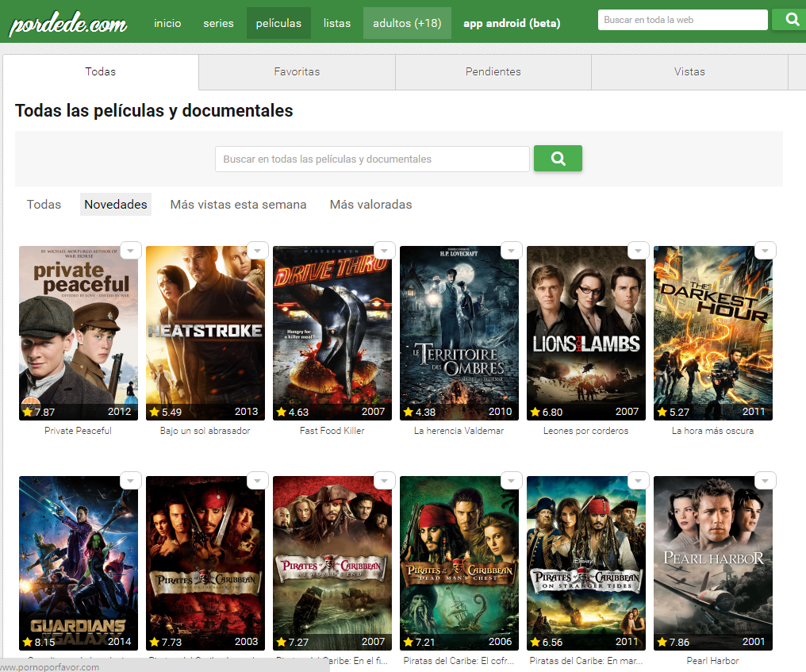Open listas in navigation bar

[337, 23]
